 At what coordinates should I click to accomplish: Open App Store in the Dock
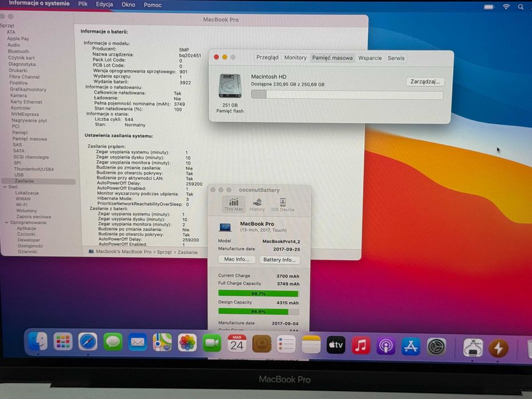411,346
